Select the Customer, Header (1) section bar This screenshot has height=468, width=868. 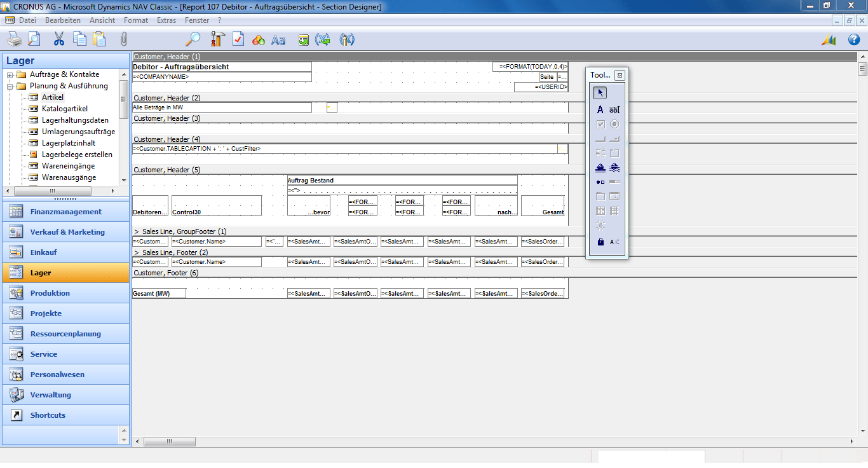click(x=494, y=57)
